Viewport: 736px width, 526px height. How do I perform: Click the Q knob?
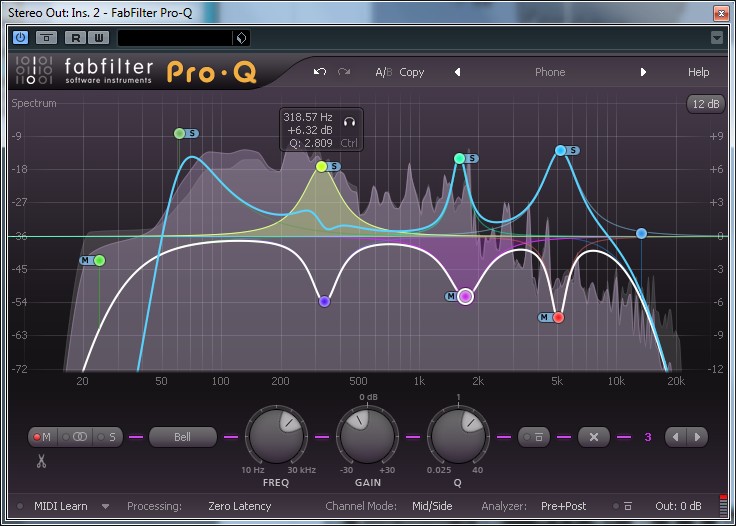click(458, 436)
